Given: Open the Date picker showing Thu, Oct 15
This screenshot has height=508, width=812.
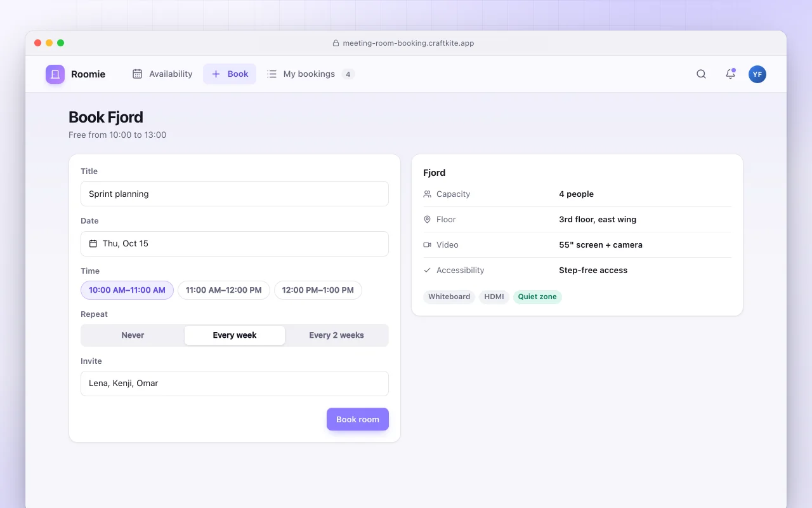Looking at the screenshot, I should click(x=235, y=244).
